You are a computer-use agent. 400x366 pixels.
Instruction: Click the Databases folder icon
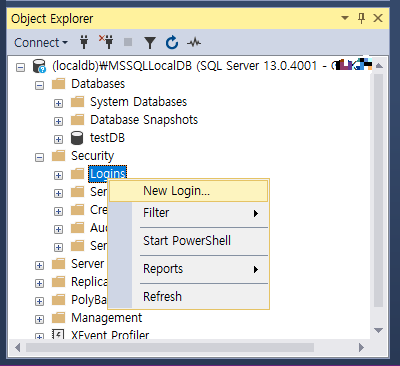coord(59,84)
